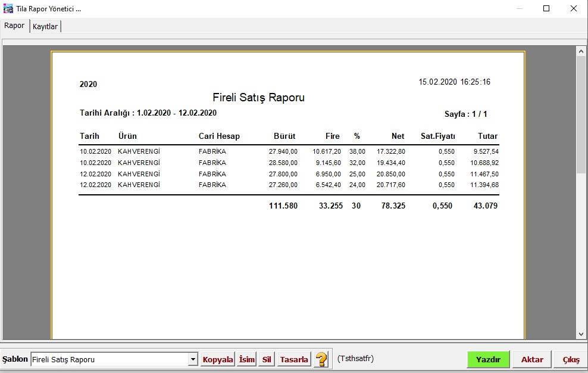
Task: Click the Şablon template name field
Action: (109, 359)
